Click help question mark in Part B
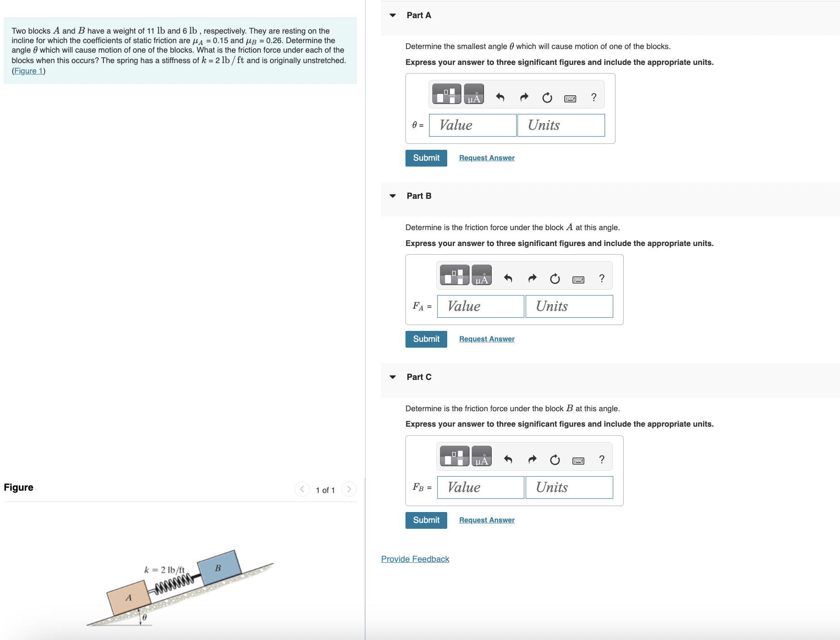 point(602,278)
